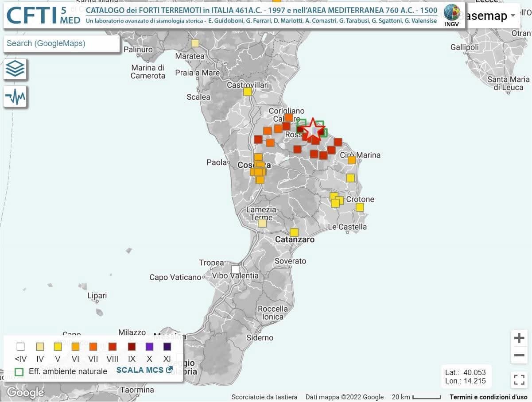532x402 pixels.
Task: Click the white <IV legend swatch
Action: click(x=20, y=346)
